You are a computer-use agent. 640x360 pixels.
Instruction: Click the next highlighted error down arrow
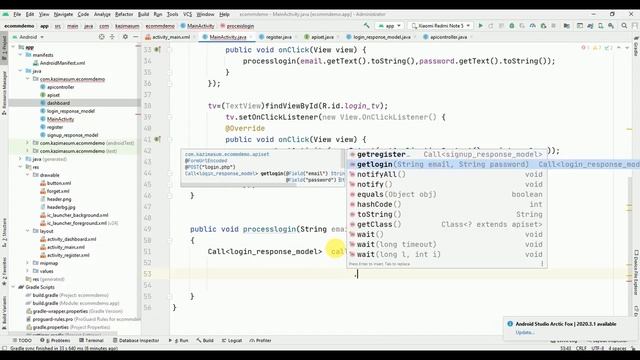627,48
